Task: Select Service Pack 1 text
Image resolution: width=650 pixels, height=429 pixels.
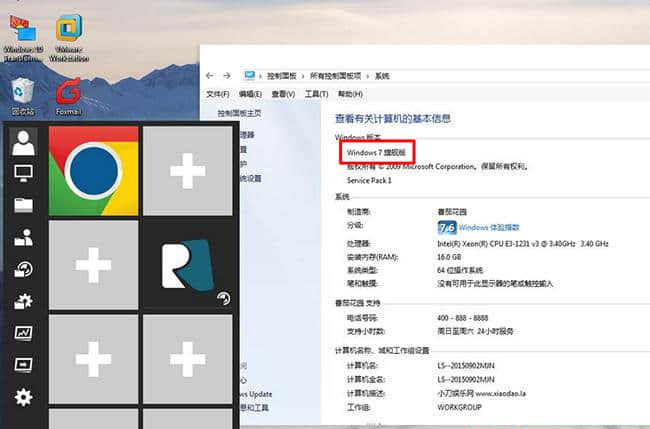Action: point(369,180)
